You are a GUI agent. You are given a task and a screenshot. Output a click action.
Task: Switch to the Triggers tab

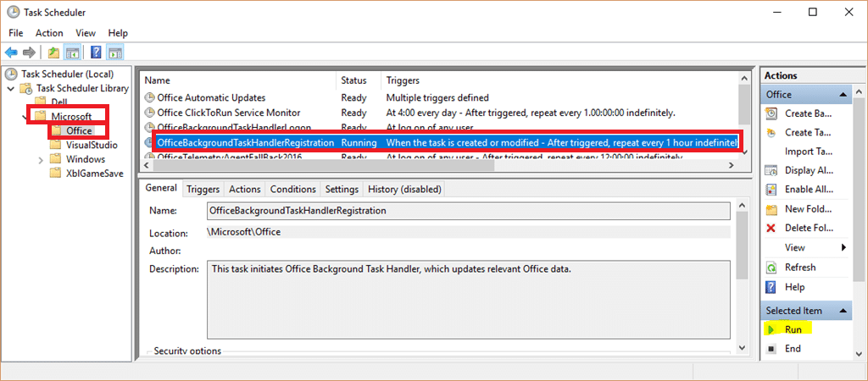(203, 189)
